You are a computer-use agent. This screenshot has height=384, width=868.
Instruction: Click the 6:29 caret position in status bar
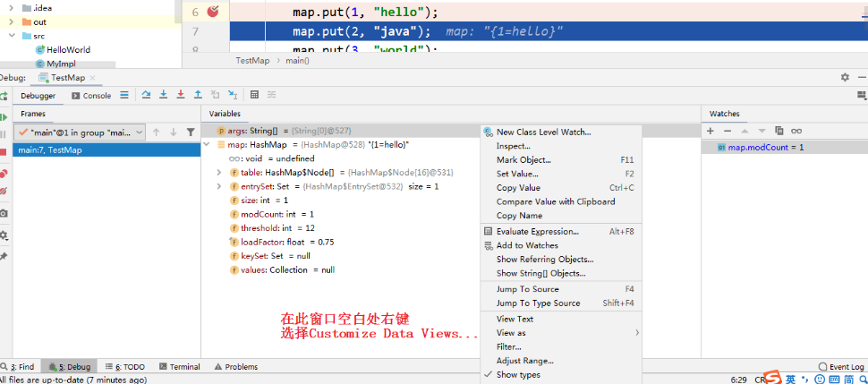coord(738,380)
